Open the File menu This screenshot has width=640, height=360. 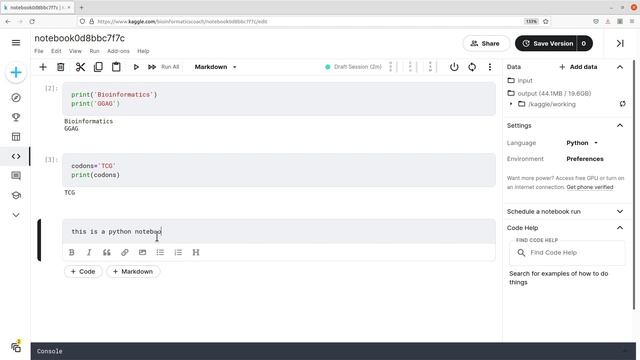[39, 51]
